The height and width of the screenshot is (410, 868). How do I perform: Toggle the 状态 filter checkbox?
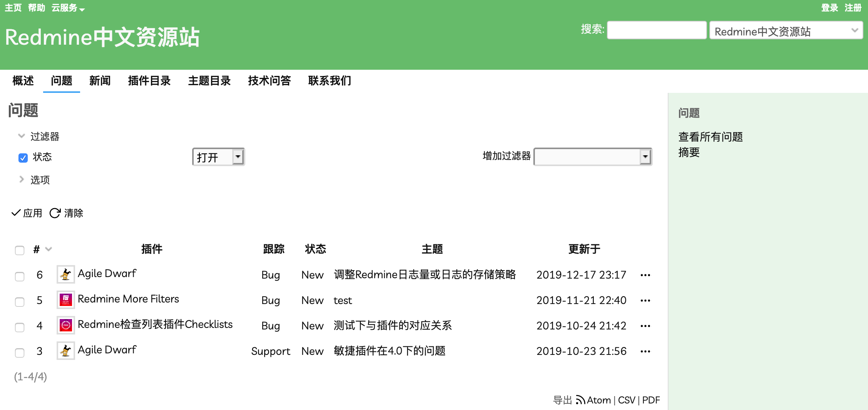[23, 158]
